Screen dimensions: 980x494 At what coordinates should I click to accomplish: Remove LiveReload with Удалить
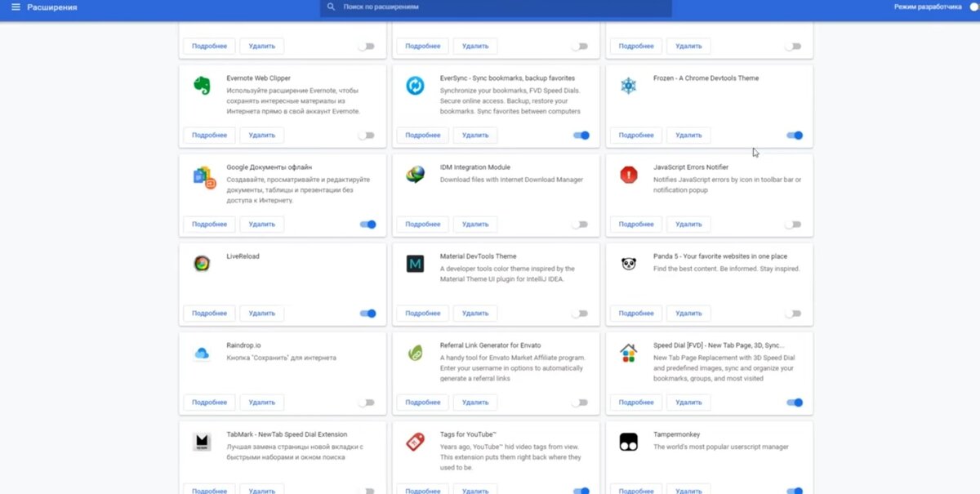[262, 314]
